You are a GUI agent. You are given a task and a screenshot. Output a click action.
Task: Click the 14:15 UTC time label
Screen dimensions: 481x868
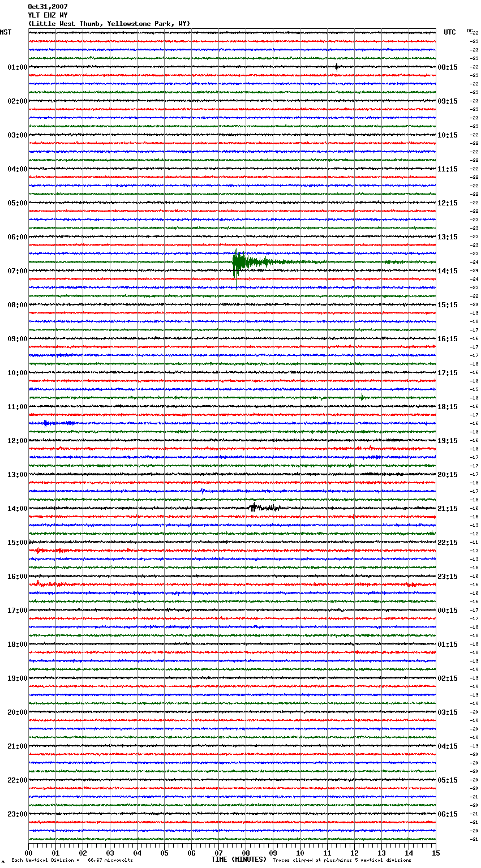pyautogui.click(x=448, y=271)
